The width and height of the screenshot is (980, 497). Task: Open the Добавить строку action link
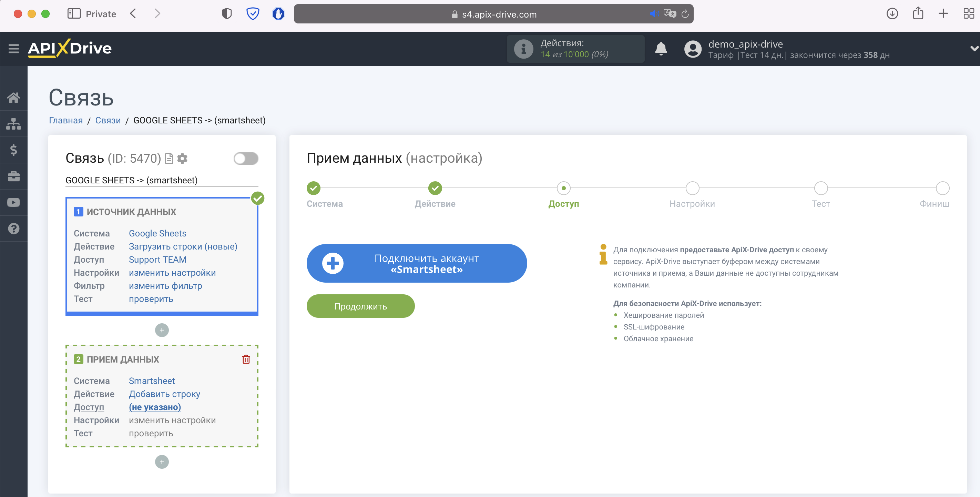pyautogui.click(x=164, y=394)
